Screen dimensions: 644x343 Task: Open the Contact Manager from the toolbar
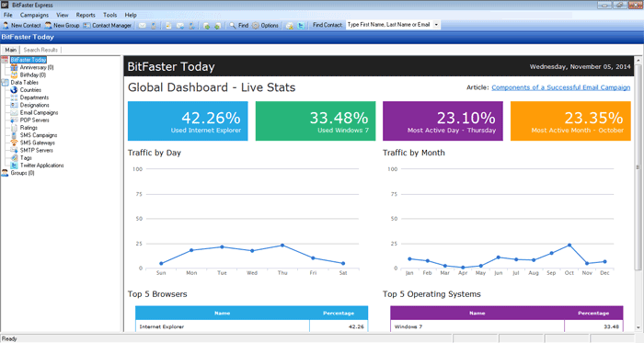point(108,26)
